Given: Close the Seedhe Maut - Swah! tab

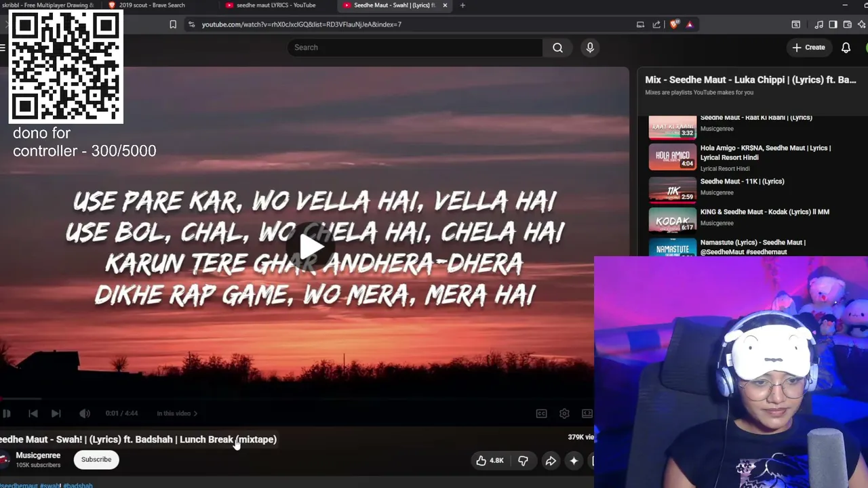Looking at the screenshot, I should pyautogui.click(x=445, y=5).
